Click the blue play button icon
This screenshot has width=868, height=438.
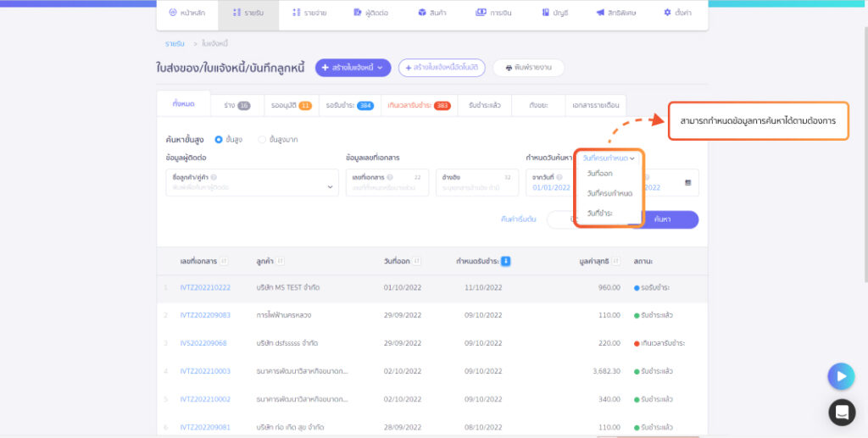841,376
